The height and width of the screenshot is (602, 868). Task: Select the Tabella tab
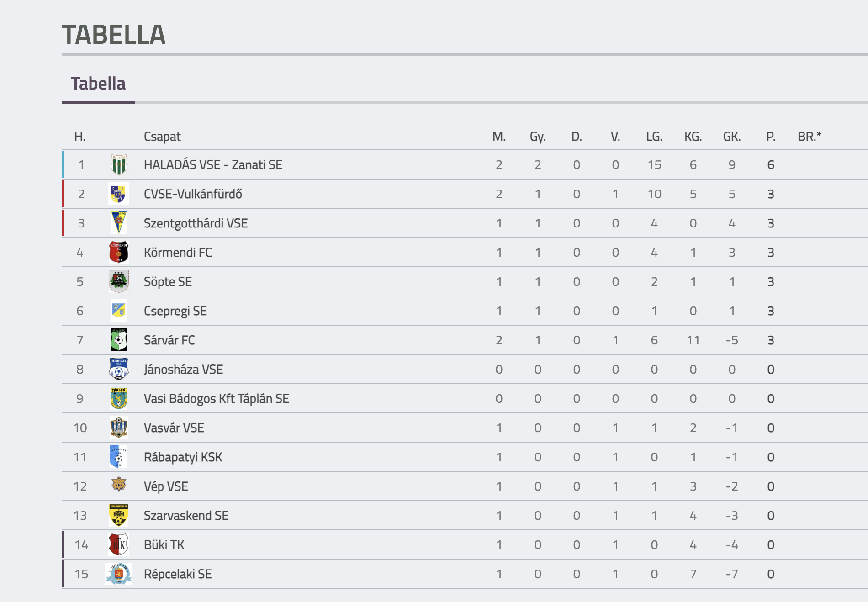[98, 84]
